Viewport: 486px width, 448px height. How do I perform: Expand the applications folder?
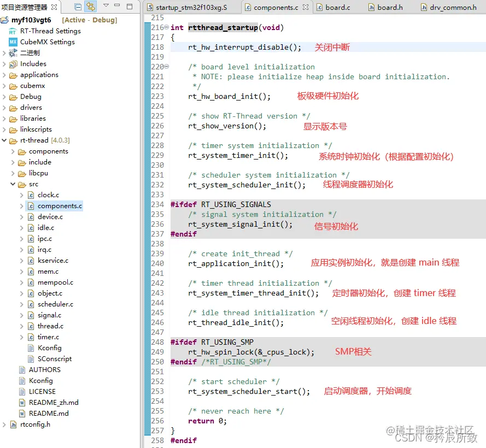coord(4,75)
